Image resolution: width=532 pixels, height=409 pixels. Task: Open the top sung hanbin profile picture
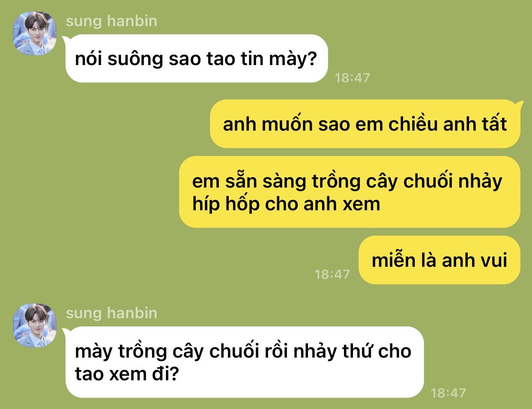35,33
